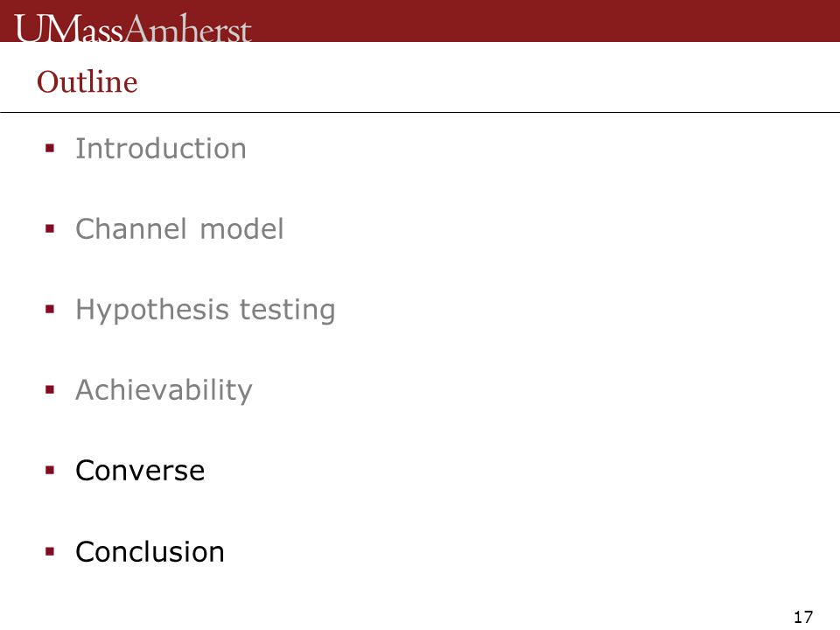Click the red bullet beside Achievability

pos(51,389)
